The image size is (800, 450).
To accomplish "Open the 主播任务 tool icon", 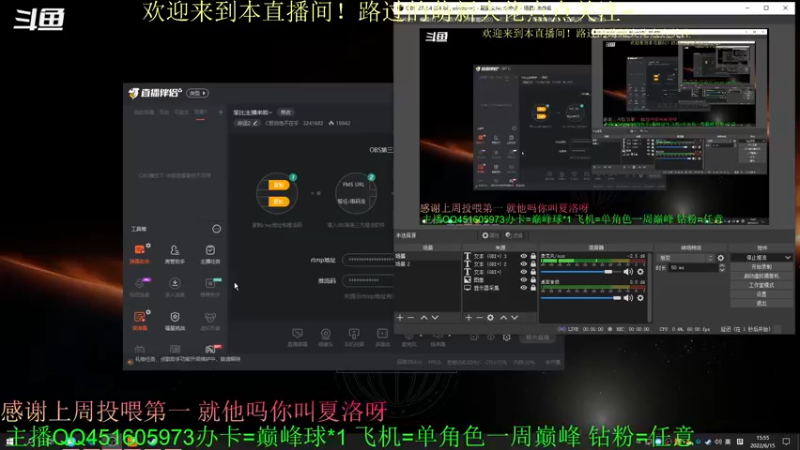I will tap(210, 253).
